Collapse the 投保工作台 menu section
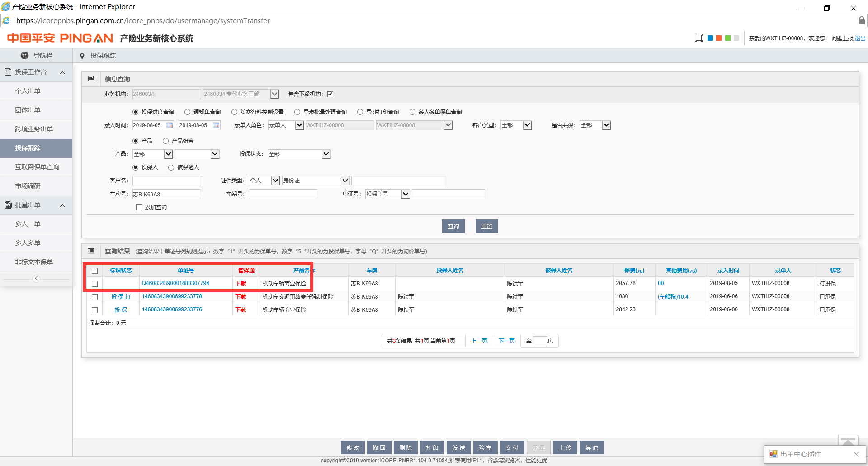Viewport: 868px width, 466px height. coord(62,72)
